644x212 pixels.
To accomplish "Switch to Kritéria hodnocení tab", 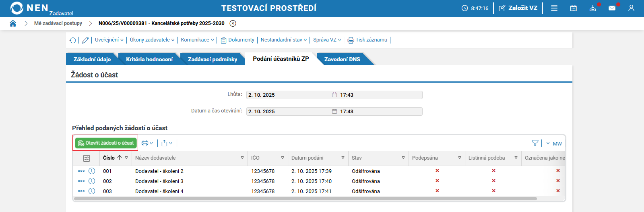I will (x=149, y=59).
